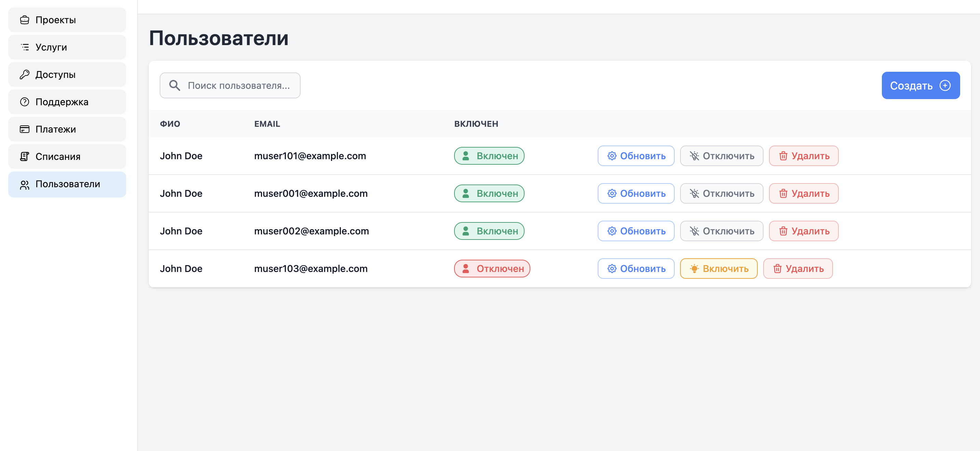Update user muser101 via Обновить
980x451 pixels.
click(x=636, y=156)
